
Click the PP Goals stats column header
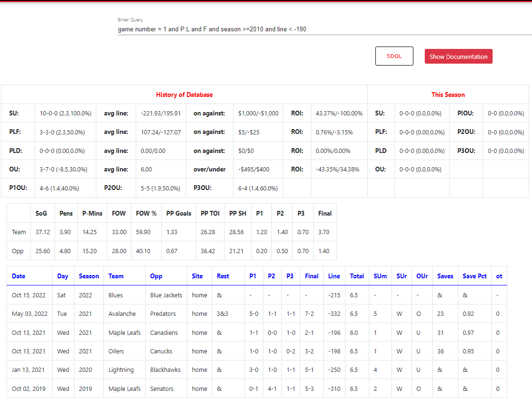178,213
